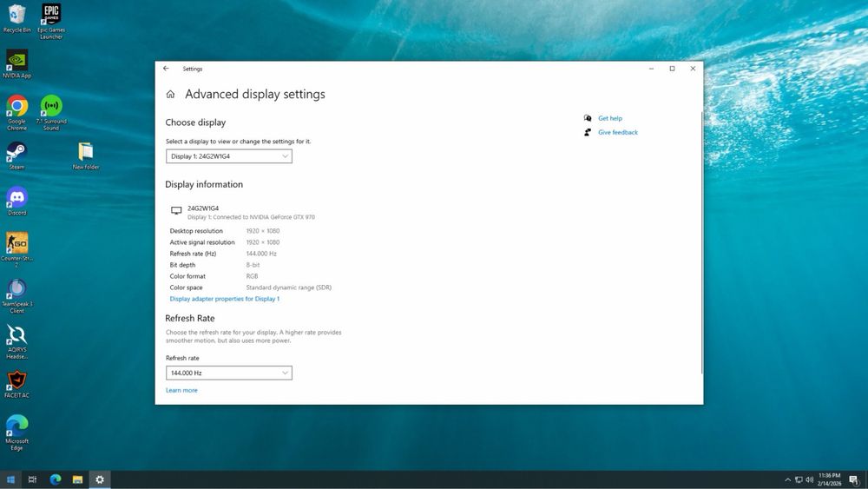Select the Counter-Strike 2 desktop icon
Viewport: 868px width, 489px height.
click(x=17, y=249)
